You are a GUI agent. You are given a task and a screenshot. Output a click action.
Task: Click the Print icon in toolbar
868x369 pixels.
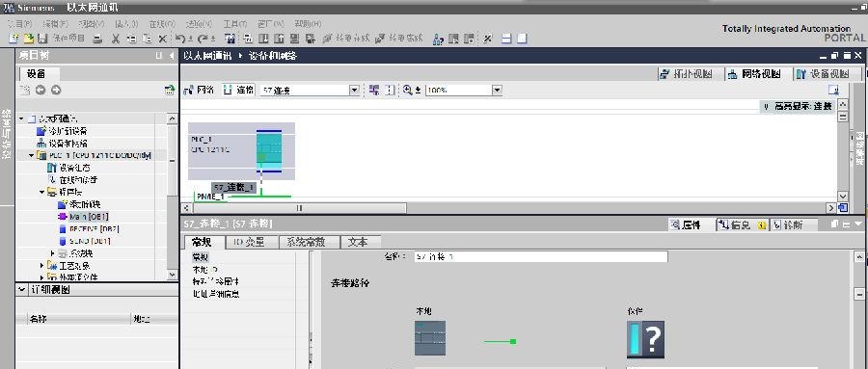pos(97,39)
